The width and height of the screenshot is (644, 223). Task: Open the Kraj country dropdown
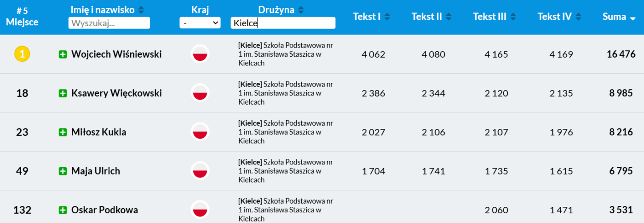click(200, 23)
